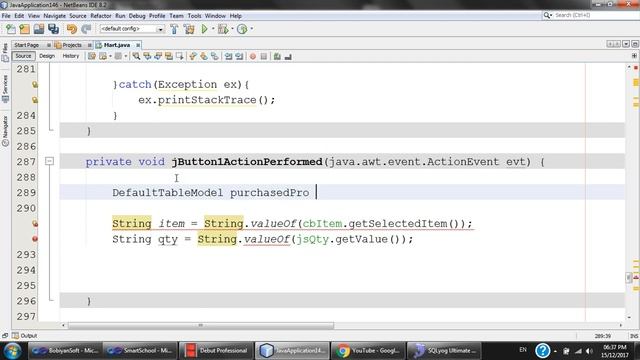640x360 pixels.
Task: Open the Profile Project dropdown arrow
Action: tap(251, 29)
